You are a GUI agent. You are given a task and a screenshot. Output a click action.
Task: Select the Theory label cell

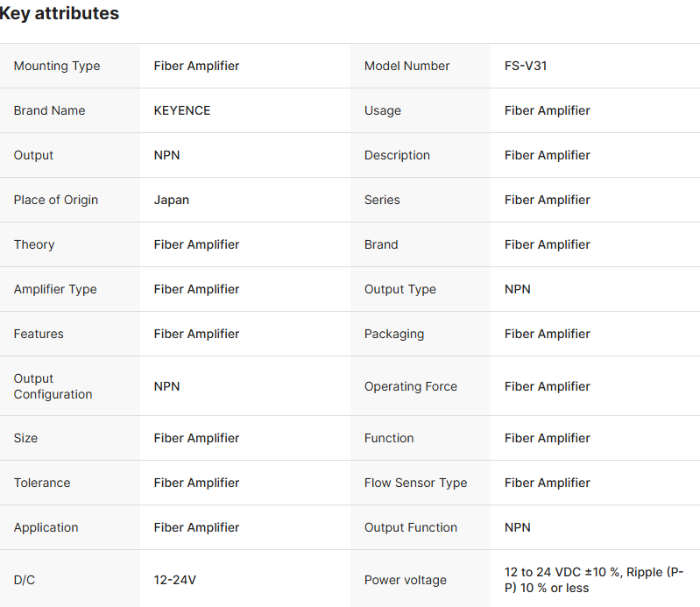pyautogui.click(x=34, y=244)
